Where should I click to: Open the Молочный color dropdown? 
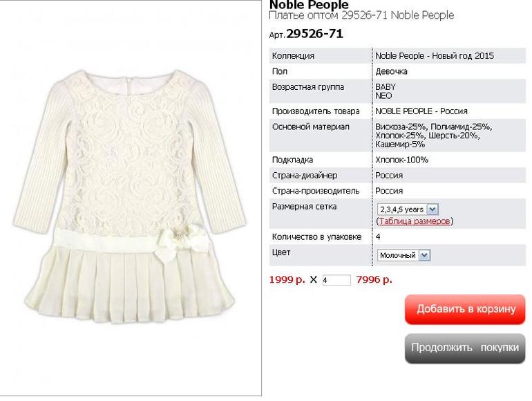(x=404, y=255)
